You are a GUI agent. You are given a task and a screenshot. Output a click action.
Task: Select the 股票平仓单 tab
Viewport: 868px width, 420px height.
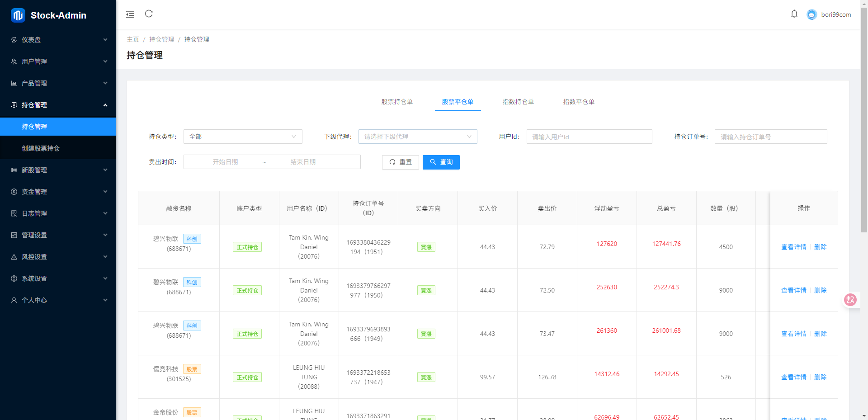tap(458, 102)
